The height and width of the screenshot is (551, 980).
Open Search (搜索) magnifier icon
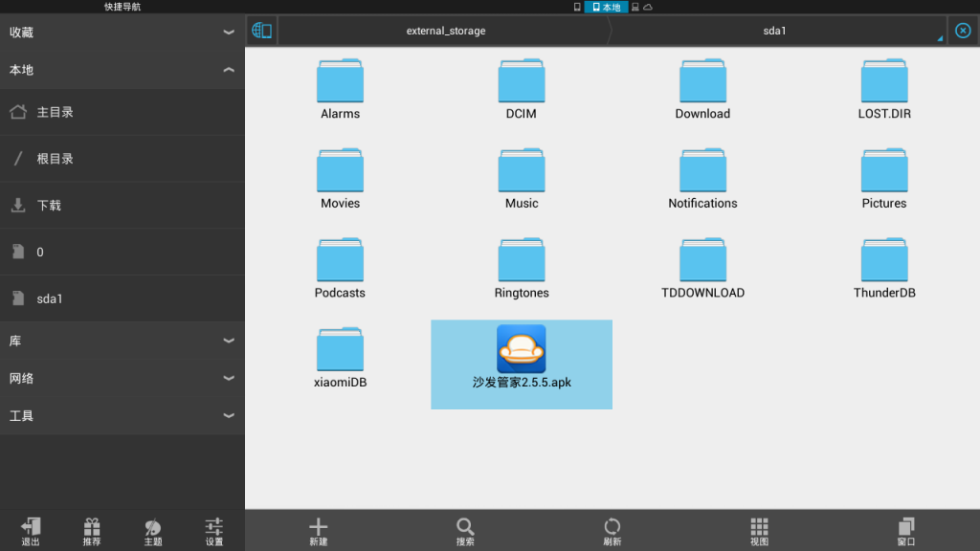coord(465,531)
